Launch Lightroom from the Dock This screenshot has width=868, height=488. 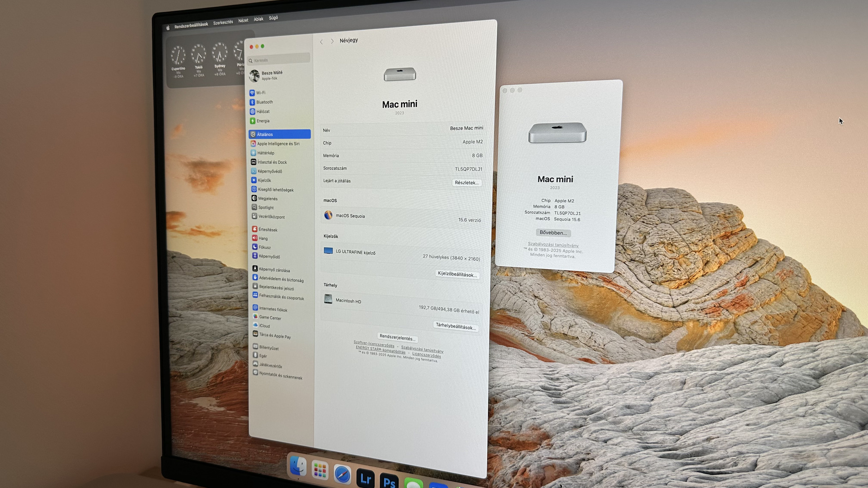(x=365, y=479)
